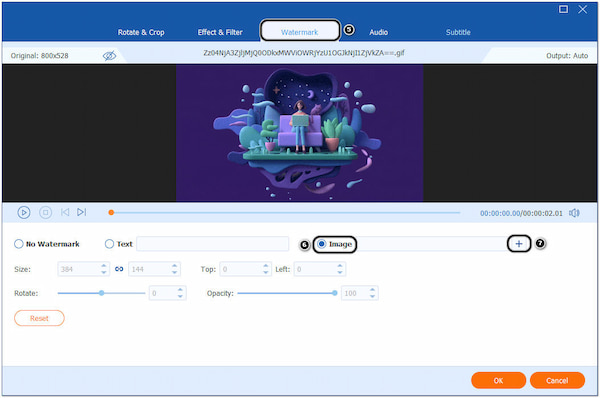Switch to the Effect & Filter tab

tap(220, 32)
